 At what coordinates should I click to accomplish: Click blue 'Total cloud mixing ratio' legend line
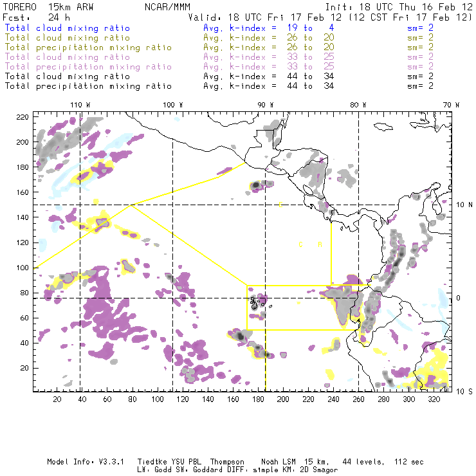tap(68, 28)
